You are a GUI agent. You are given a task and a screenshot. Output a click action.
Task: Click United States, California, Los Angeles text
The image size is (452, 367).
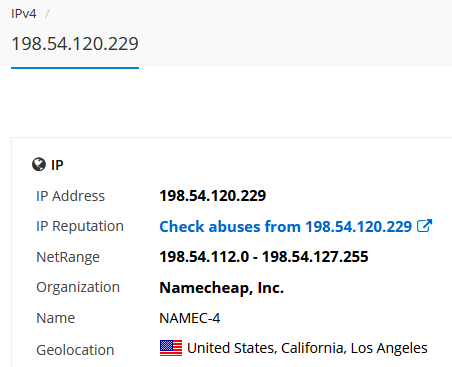tap(307, 348)
